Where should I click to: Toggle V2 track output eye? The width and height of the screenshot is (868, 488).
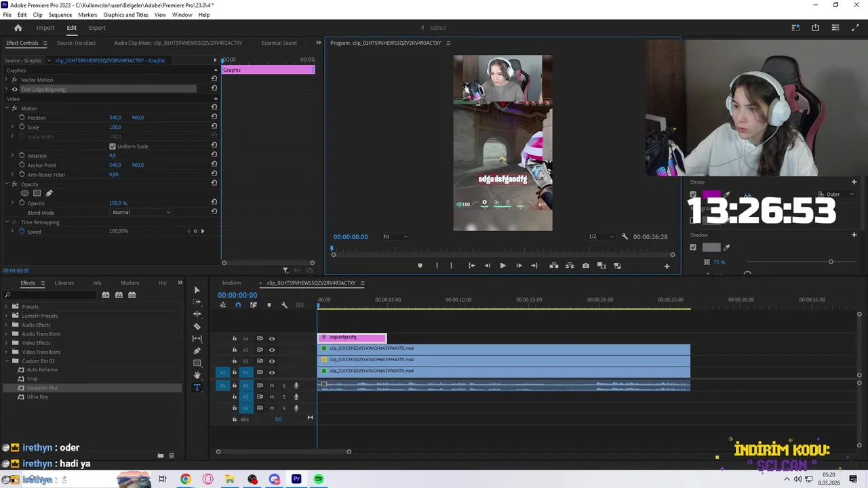pos(272,361)
